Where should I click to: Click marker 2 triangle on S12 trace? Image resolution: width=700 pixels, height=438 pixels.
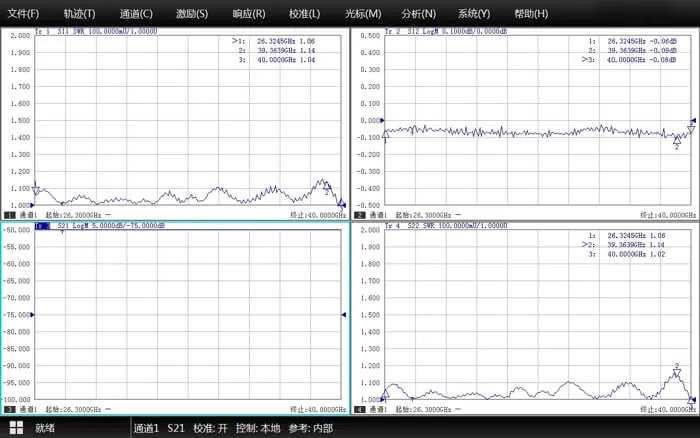[x=677, y=140]
